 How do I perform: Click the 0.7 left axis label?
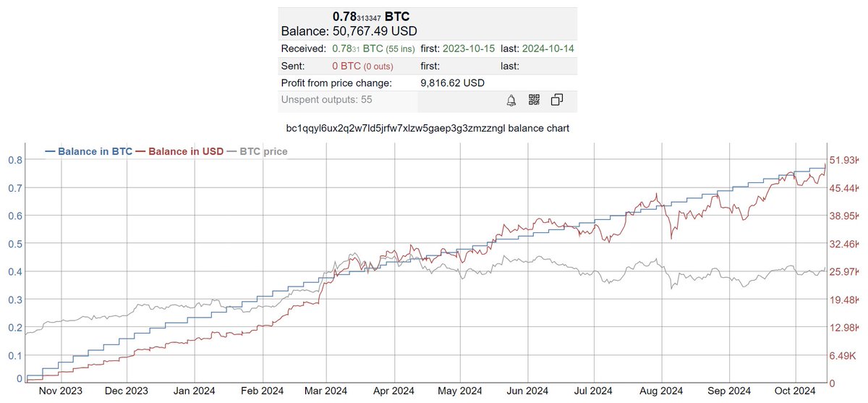14,188
